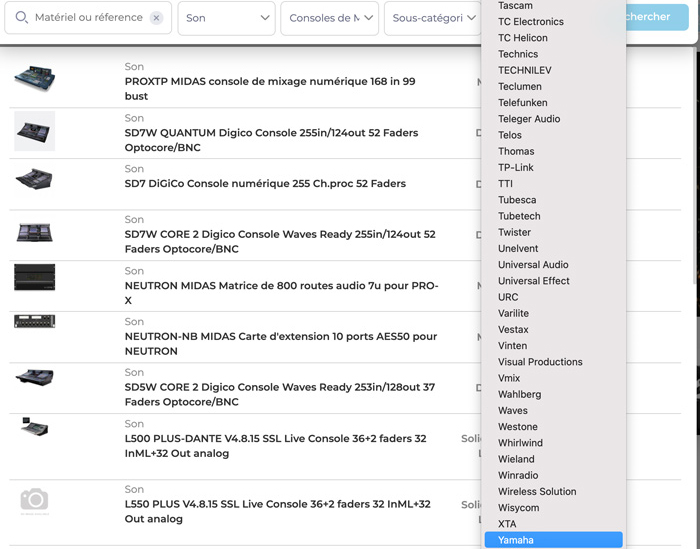Select the highlighted Yamaha brand option
The height and width of the screenshot is (549, 700).
554,540
